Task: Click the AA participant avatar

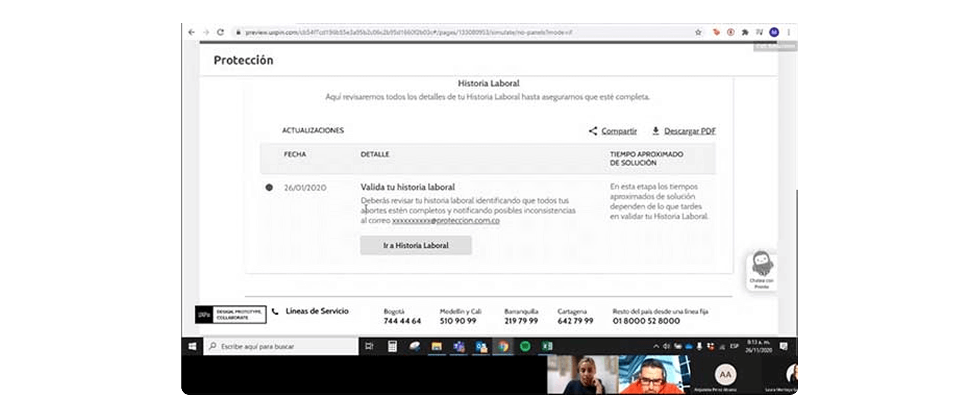Action: point(725,375)
